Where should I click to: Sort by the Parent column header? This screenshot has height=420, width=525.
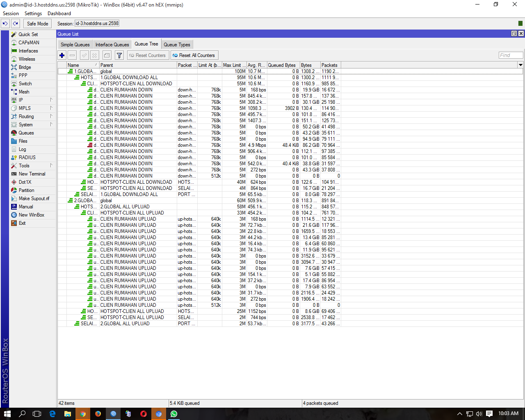click(138, 65)
